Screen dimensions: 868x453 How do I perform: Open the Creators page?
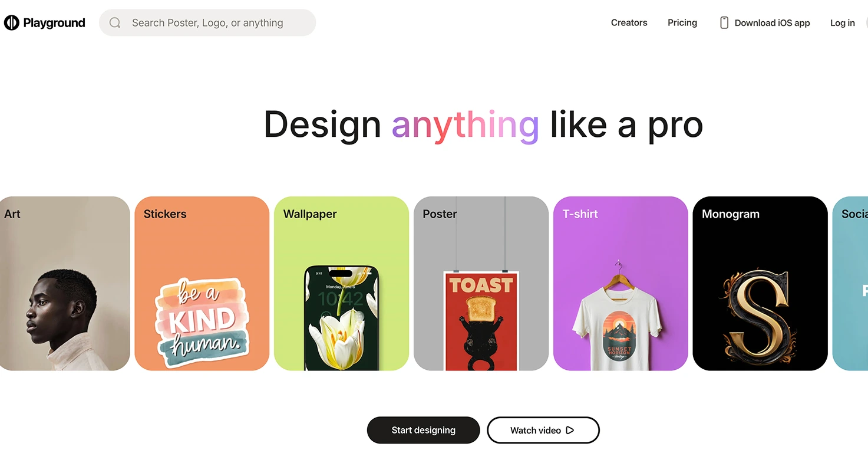pyautogui.click(x=629, y=23)
